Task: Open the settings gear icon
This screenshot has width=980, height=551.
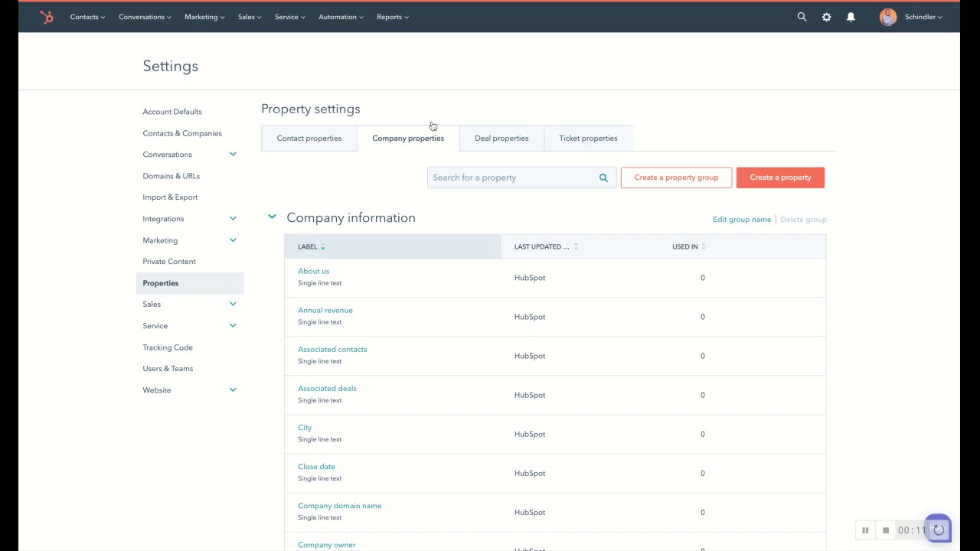Action: click(826, 17)
